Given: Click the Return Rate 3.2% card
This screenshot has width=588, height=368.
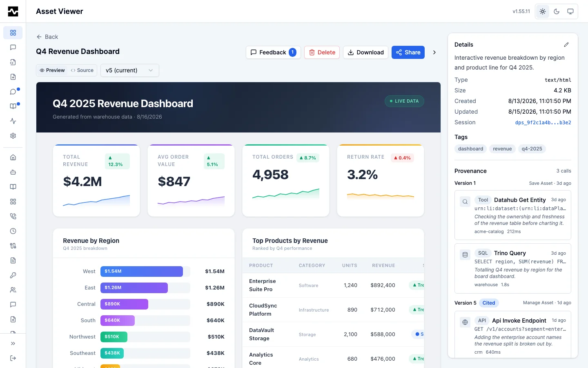Looking at the screenshot, I should pos(381,180).
